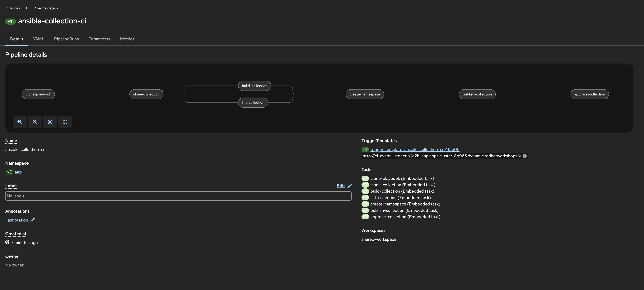The width and height of the screenshot is (644, 290).
Task: Go to the Parameters tab
Action: click(99, 39)
